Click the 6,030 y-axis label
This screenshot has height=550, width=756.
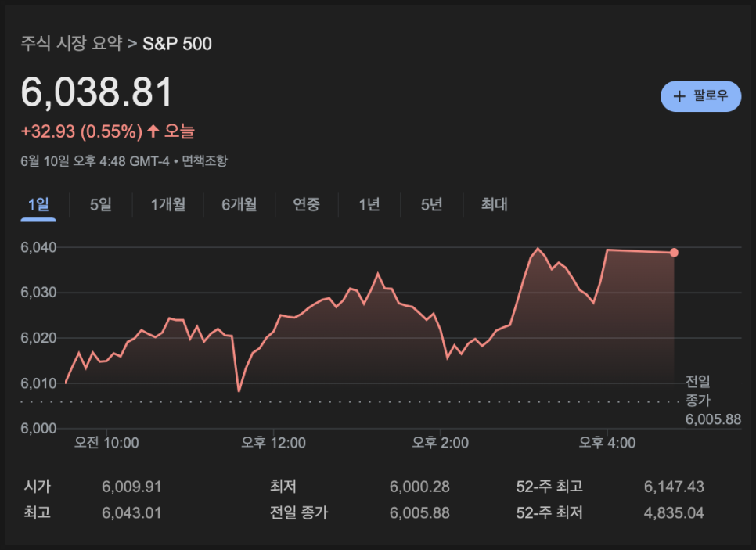pyautogui.click(x=38, y=293)
